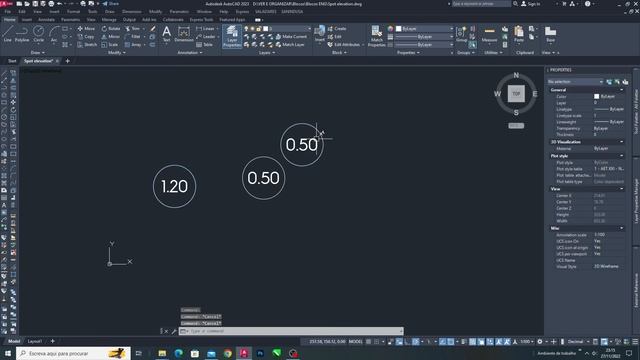This screenshot has height=360, width=640.
Task: Click the Match Properties tool
Action: (376, 36)
